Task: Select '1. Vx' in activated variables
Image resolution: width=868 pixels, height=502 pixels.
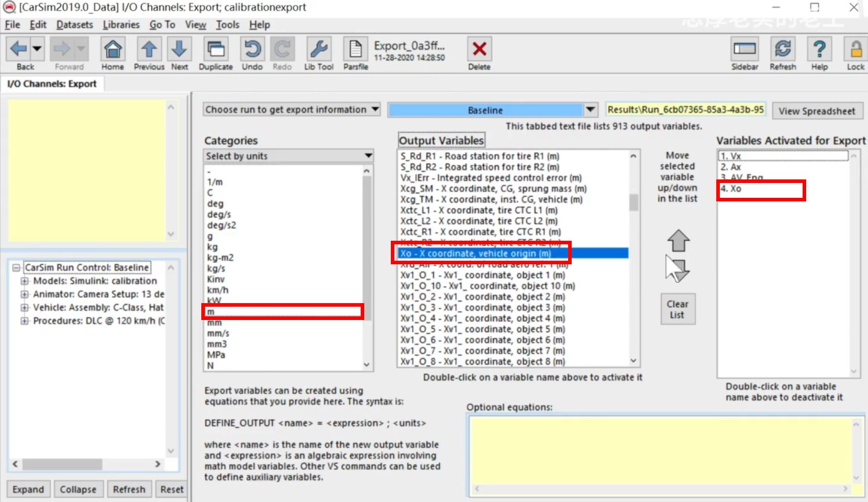Action: tap(783, 156)
